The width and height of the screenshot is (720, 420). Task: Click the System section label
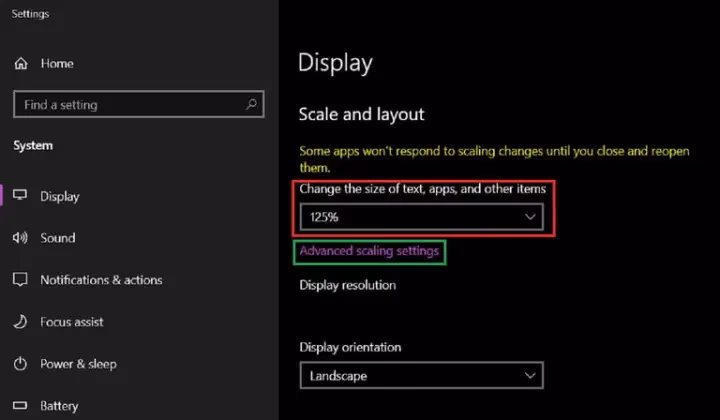pos(33,146)
